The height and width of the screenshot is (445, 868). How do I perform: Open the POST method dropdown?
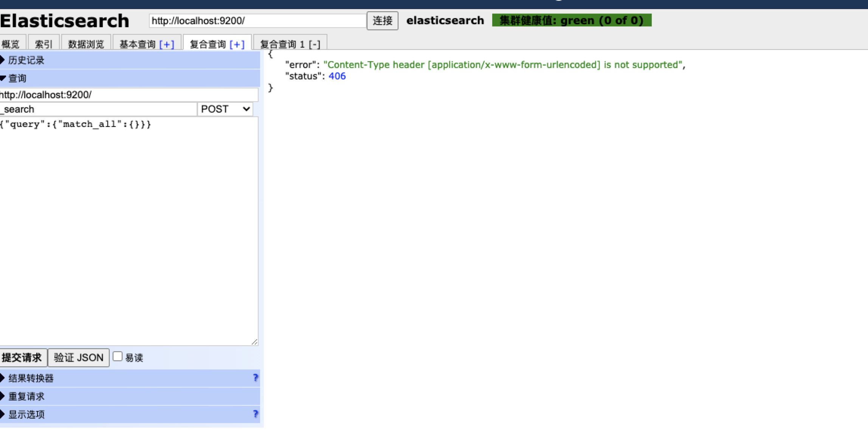225,109
